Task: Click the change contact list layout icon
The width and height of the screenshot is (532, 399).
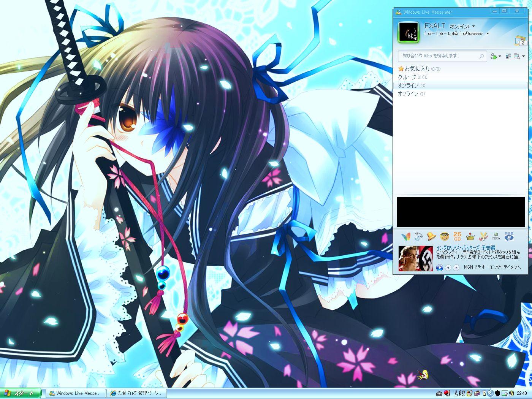Action: pyautogui.click(x=508, y=56)
